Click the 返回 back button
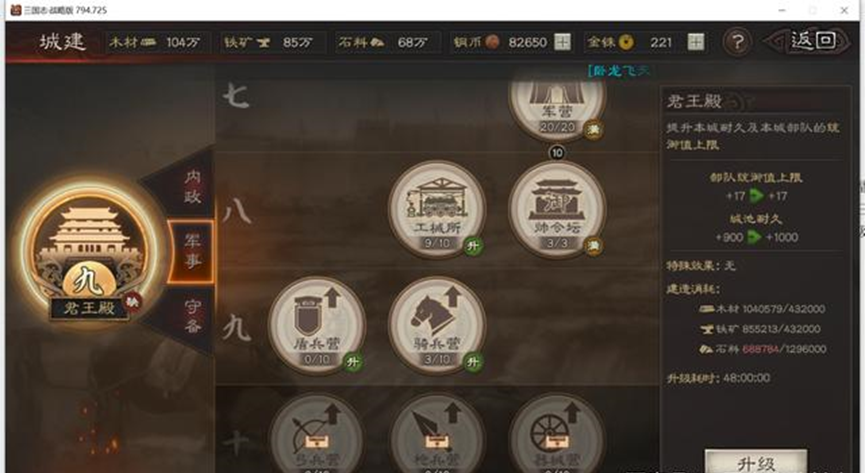This screenshot has height=473, width=865. [813, 41]
